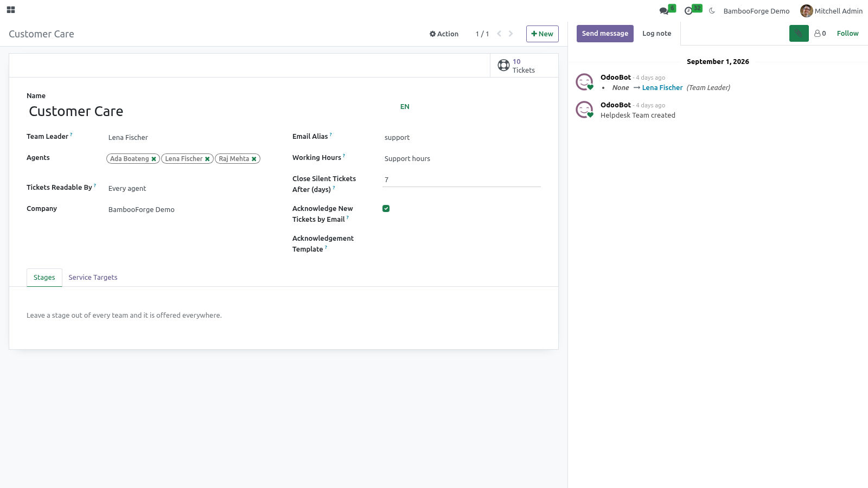868x488 pixels.
Task: Uncheck Acknowledge New Tickets by Email
Action: 386,209
